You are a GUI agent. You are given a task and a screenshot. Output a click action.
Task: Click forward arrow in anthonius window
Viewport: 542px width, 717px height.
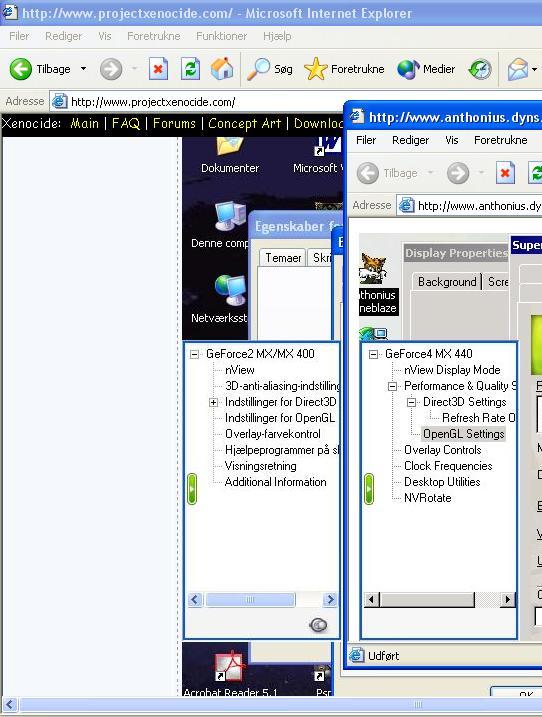(x=458, y=173)
